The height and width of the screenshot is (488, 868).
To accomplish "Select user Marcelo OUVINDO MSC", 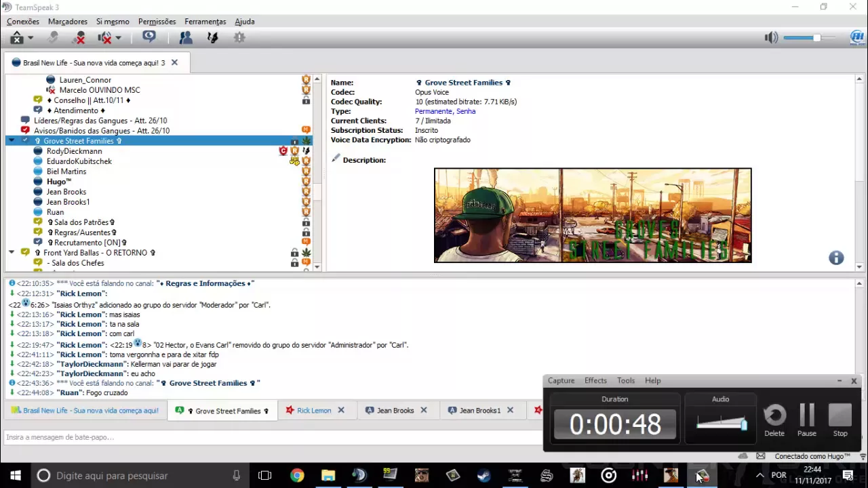I will pyautogui.click(x=100, y=90).
